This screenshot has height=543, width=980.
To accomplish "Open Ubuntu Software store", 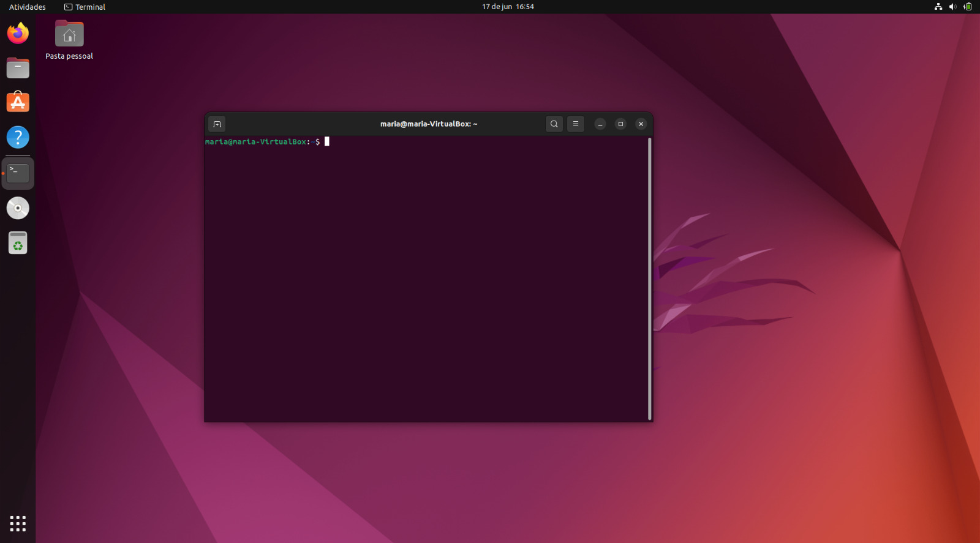I will pos(18,102).
